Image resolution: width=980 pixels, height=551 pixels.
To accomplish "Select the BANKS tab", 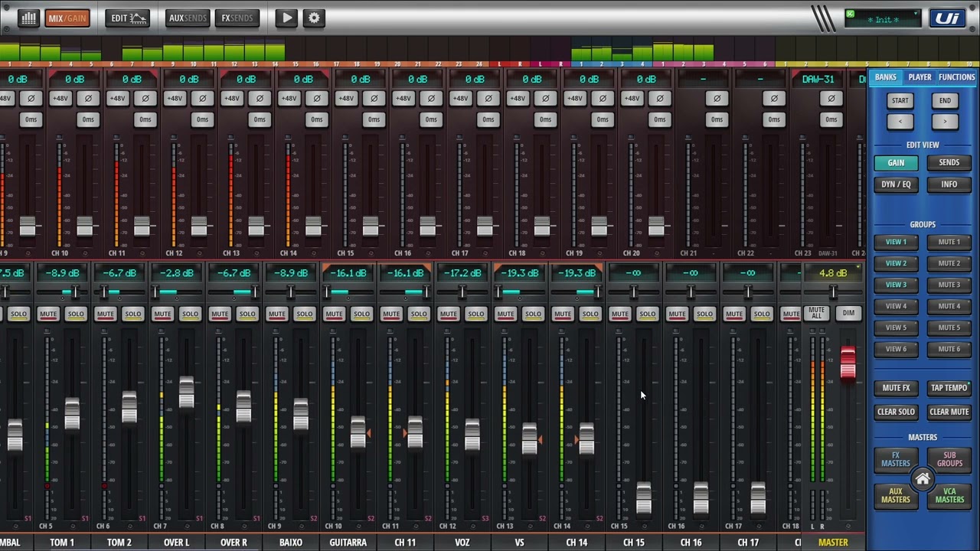I will tap(885, 77).
